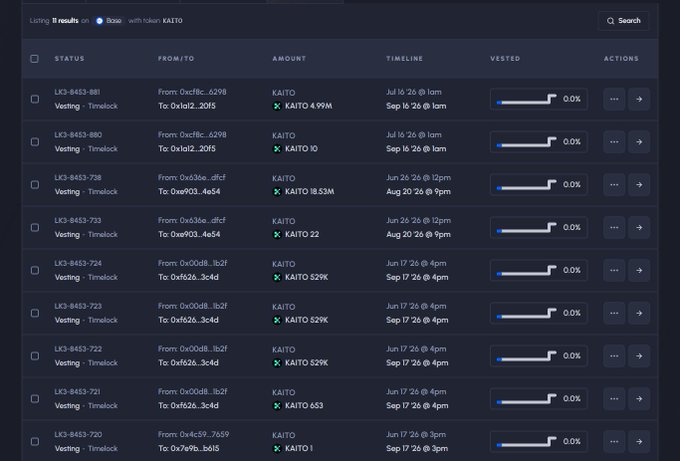Click end date Aug 20 '26 @ 9pm in LK3-8453-738 row
The image size is (680, 461).
click(418, 192)
